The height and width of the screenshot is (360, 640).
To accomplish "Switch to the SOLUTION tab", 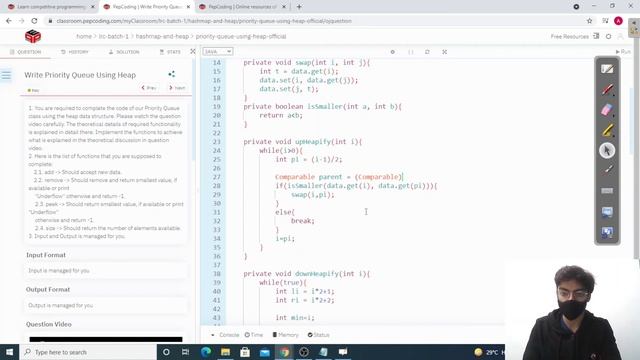I will [x=124, y=52].
